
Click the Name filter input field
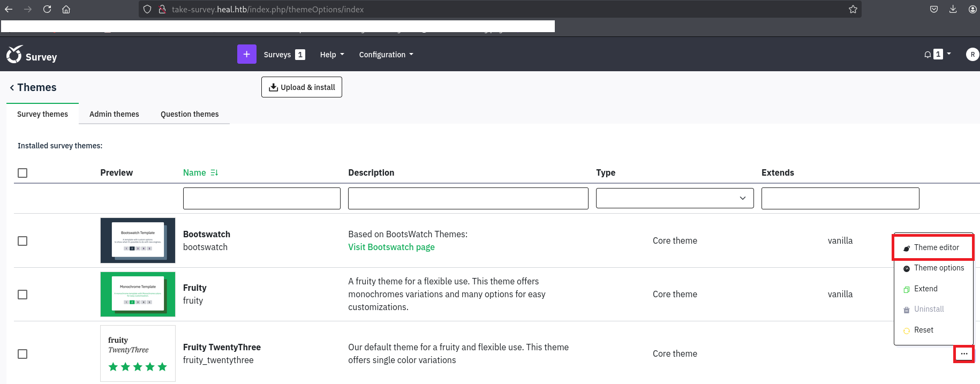pos(261,199)
